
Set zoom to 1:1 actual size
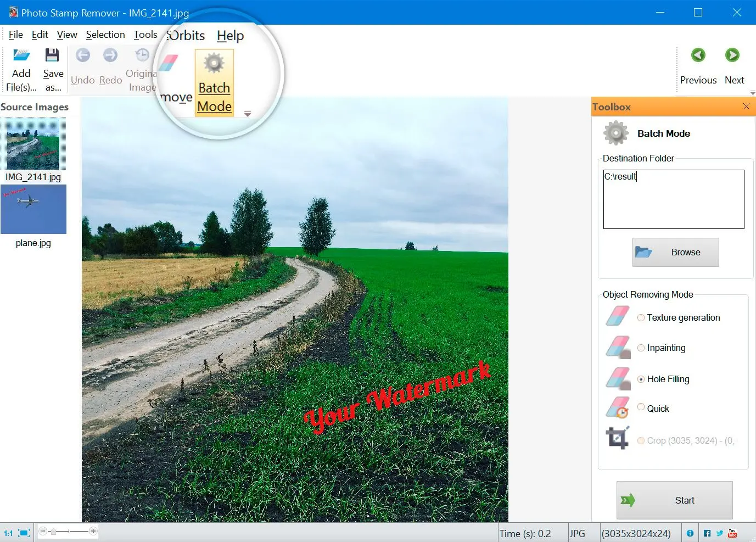click(x=8, y=533)
